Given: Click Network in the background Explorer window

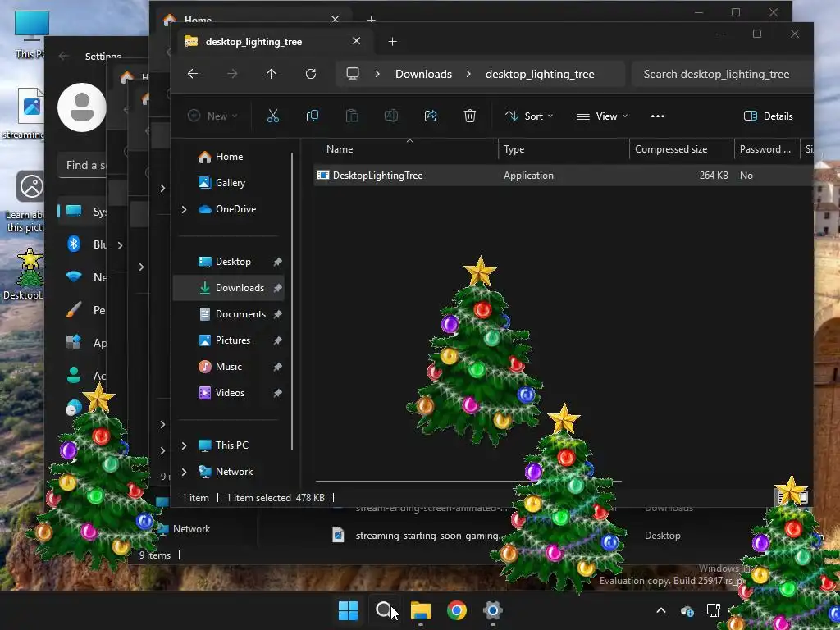Looking at the screenshot, I should point(191,529).
